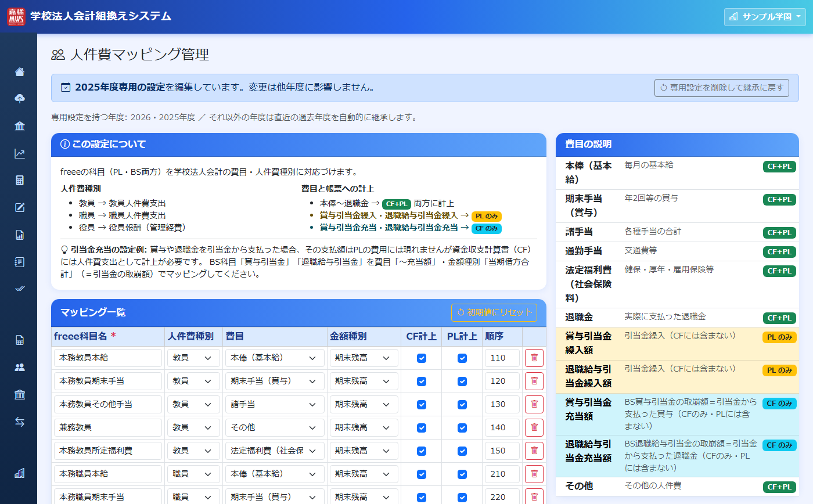Click CF+PL badge for 退職金 row
The width and height of the screenshot is (813, 504).
779,318
